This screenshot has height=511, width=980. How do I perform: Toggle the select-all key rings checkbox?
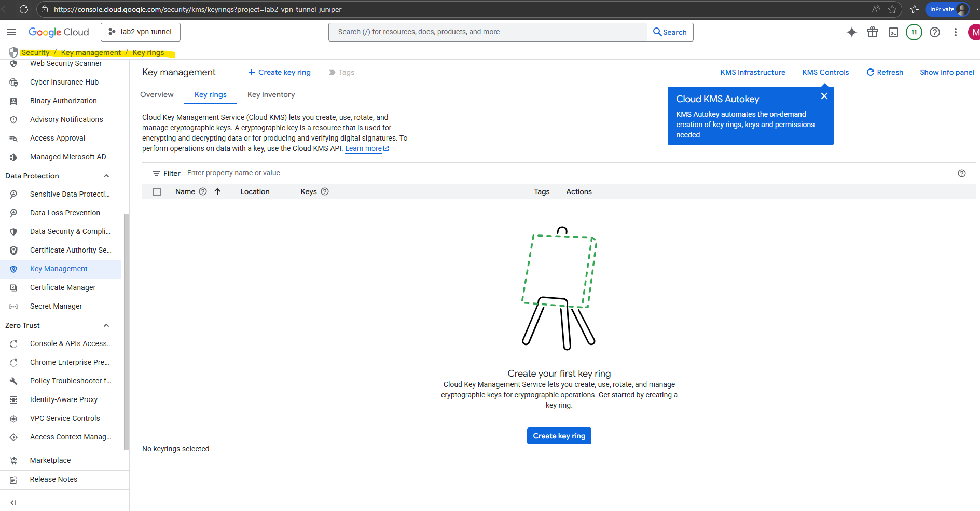(x=157, y=192)
